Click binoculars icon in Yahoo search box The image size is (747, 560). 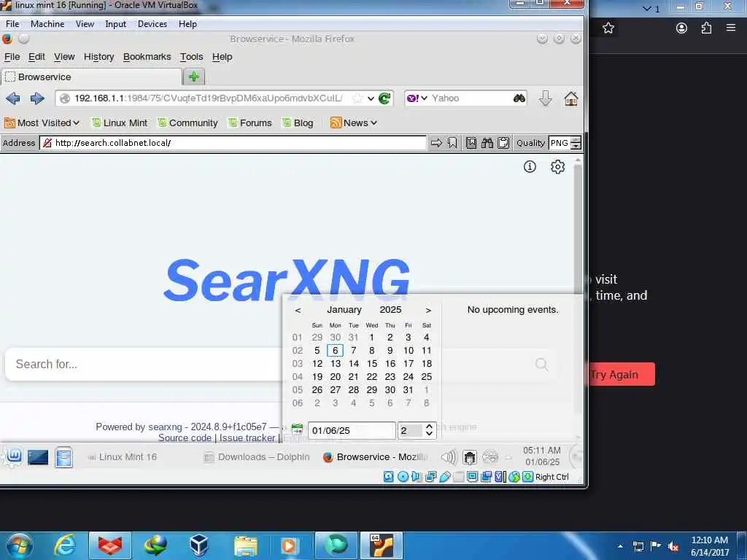tap(519, 98)
